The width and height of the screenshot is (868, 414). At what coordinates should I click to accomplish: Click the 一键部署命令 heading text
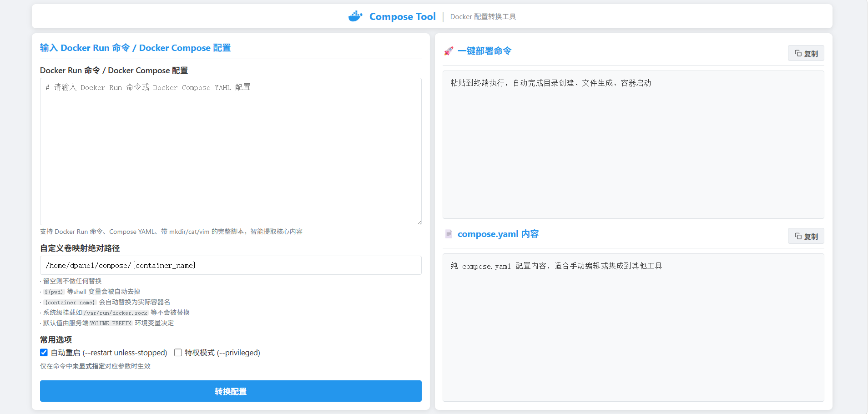[x=484, y=51]
